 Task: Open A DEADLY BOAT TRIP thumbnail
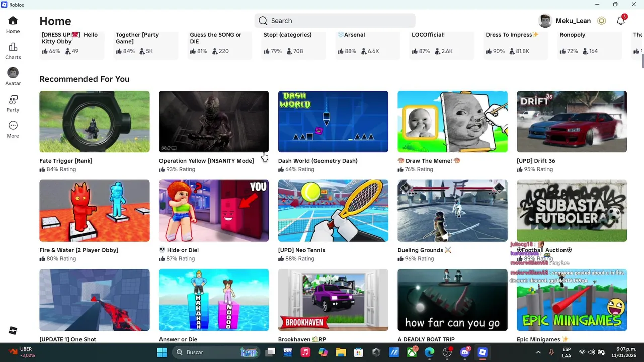click(x=452, y=300)
